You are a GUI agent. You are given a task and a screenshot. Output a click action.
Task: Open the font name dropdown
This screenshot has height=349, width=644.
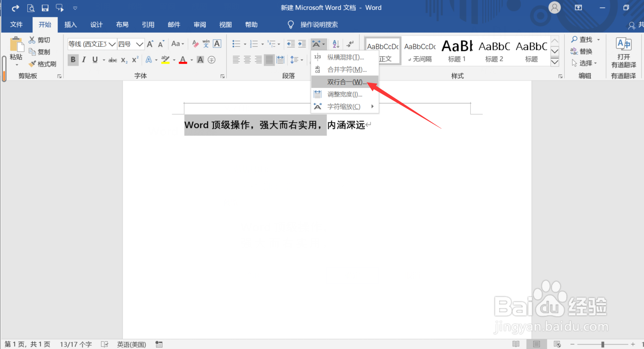click(x=112, y=44)
